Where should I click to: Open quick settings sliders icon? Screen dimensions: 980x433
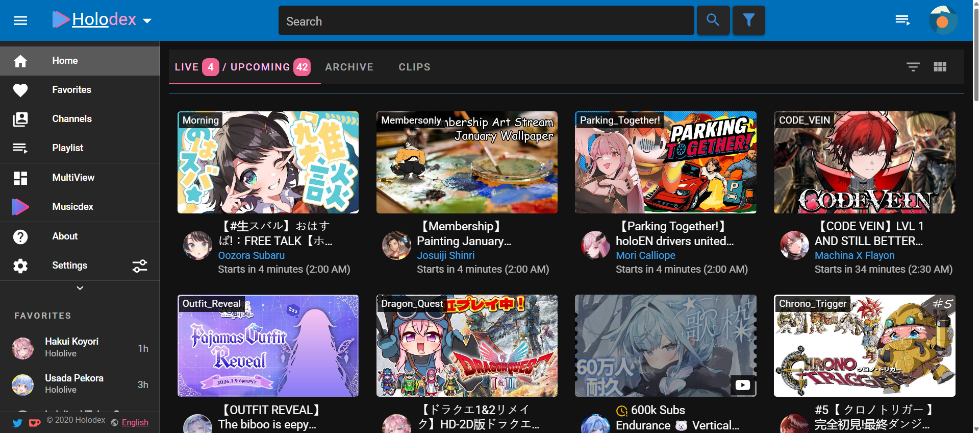pos(140,266)
